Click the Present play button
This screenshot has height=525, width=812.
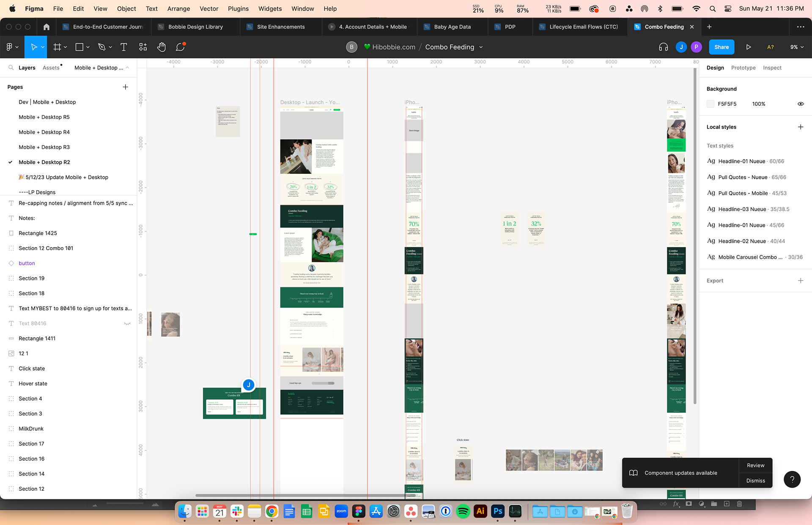point(748,47)
